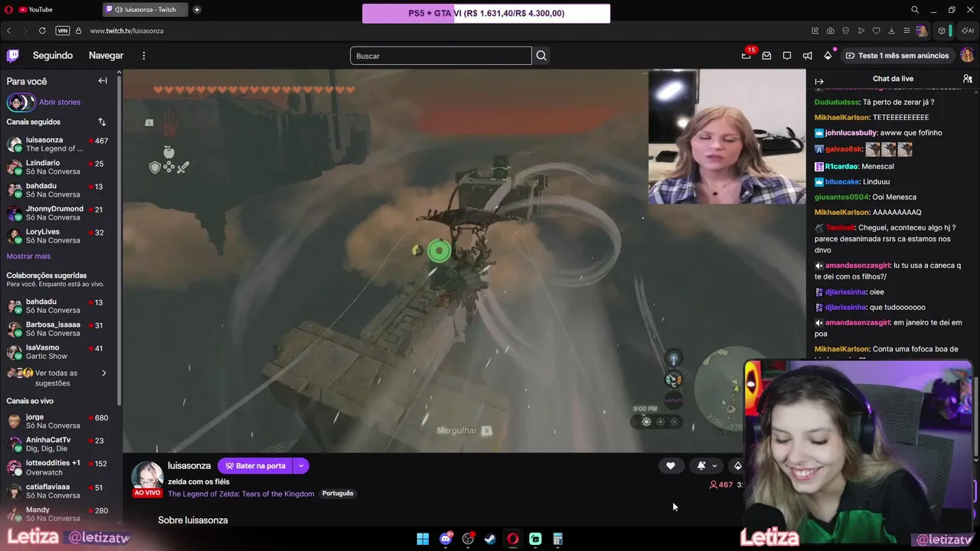Image resolution: width=980 pixels, height=551 pixels.
Task: Open the chat community users list
Action: click(x=968, y=79)
